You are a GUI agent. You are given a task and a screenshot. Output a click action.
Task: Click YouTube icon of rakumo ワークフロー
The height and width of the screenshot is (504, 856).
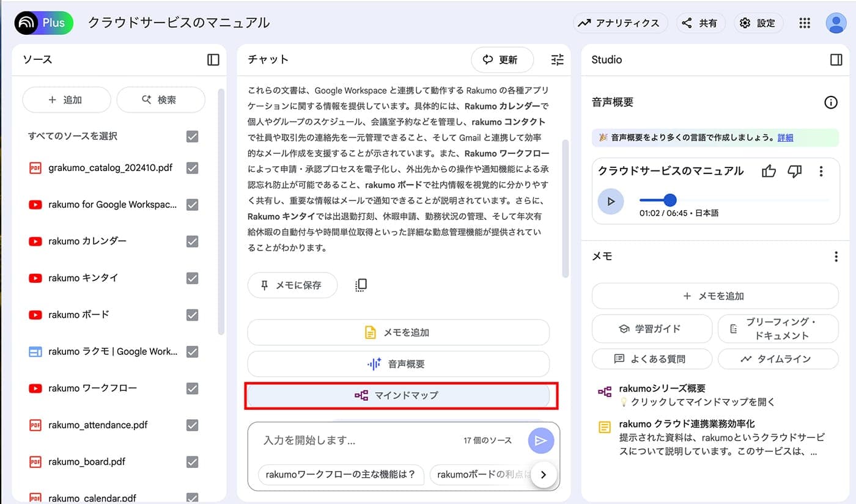pyautogui.click(x=35, y=388)
